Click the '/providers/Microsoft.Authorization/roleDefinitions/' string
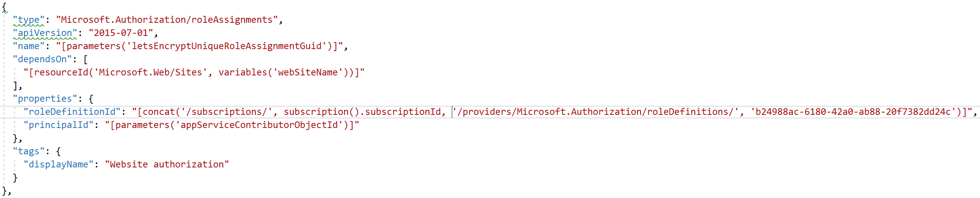Image resolution: width=980 pixels, height=198 pixels. pyautogui.click(x=596, y=112)
